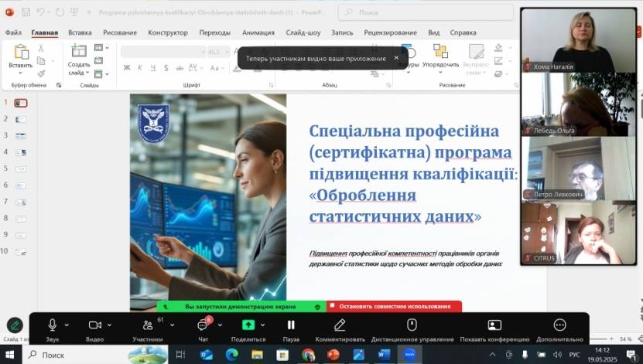
Task: Open Дистанционное управление remote control
Action: click(x=412, y=325)
